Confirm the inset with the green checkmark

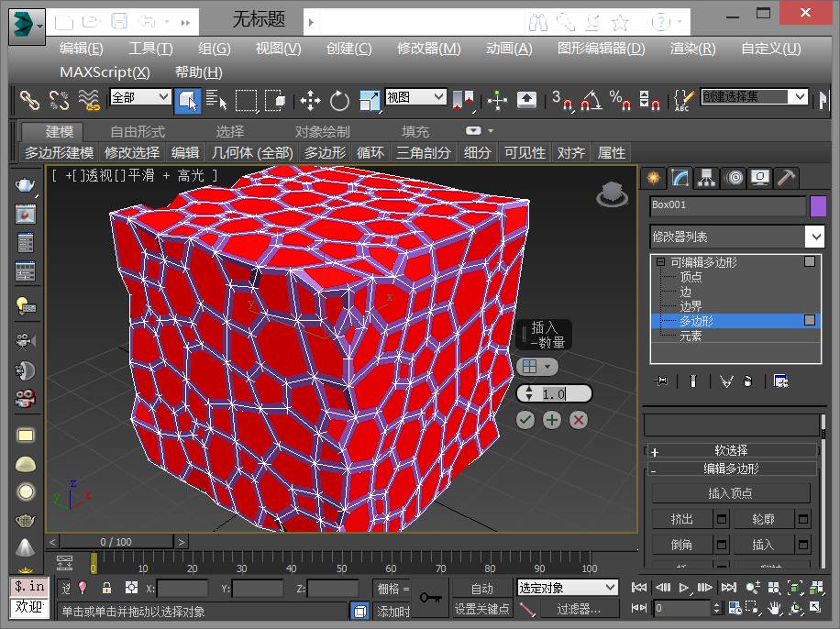525,420
